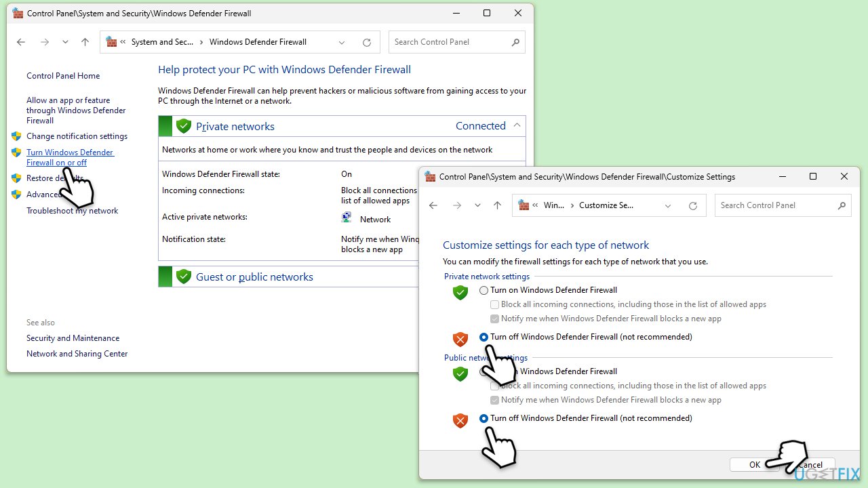Go up one level in Firewall window

click(x=85, y=42)
